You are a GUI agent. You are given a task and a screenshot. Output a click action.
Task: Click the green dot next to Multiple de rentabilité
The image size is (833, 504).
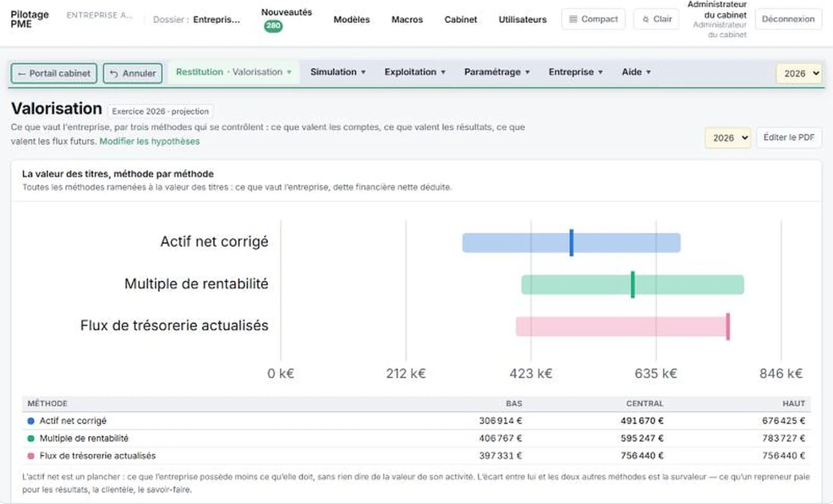pyautogui.click(x=31, y=438)
